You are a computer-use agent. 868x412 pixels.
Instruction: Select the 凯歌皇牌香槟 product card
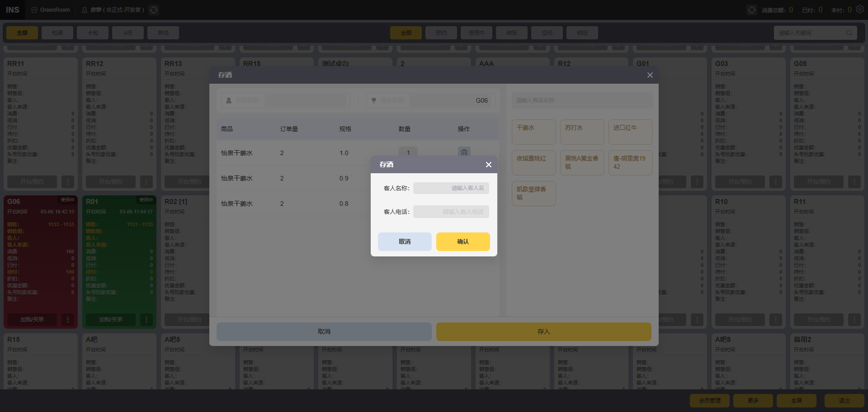coord(534,194)
